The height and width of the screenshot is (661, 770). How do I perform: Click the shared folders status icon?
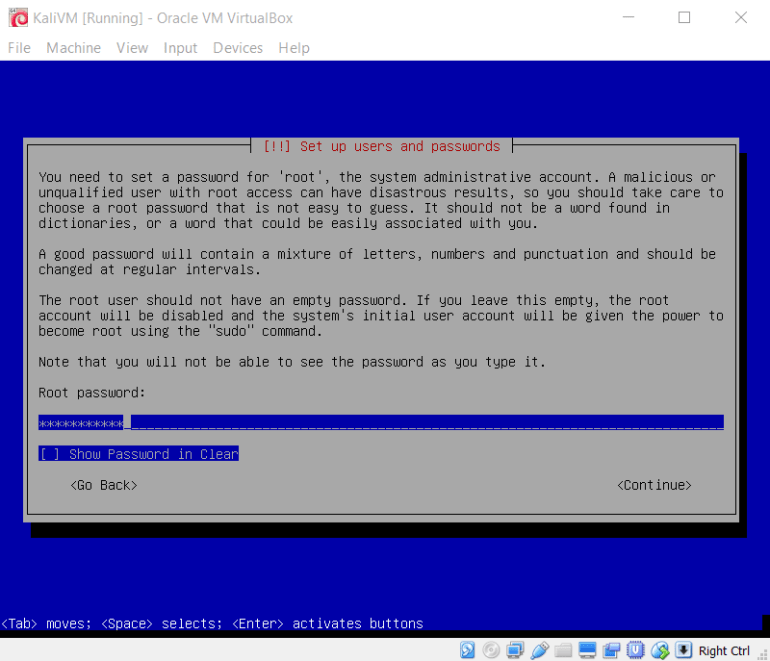coord(563,650)
